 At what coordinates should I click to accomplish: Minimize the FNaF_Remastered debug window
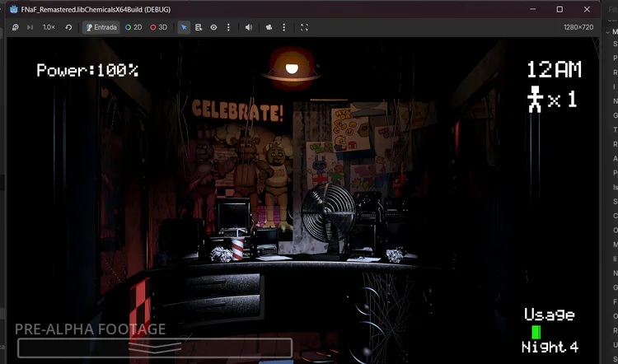tap(533, 9)
